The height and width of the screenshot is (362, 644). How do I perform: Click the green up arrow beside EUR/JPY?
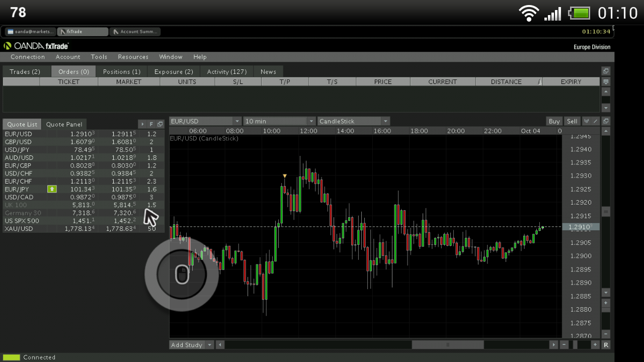pos(52,189)
